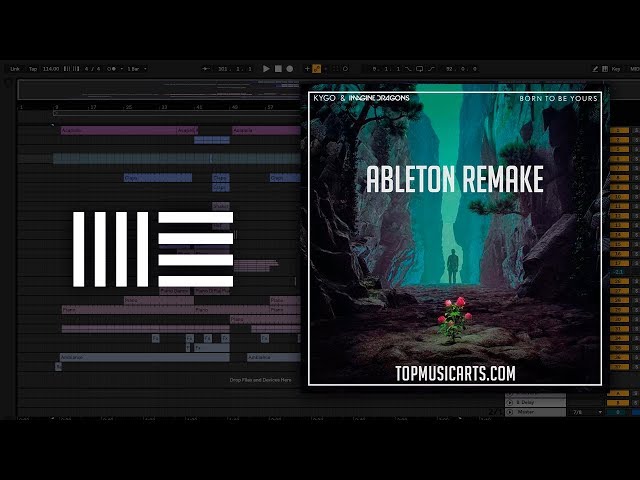The height and width of the screenshot is (480, 640).
Task: Click the loop length field
Action: coord(462,69)
